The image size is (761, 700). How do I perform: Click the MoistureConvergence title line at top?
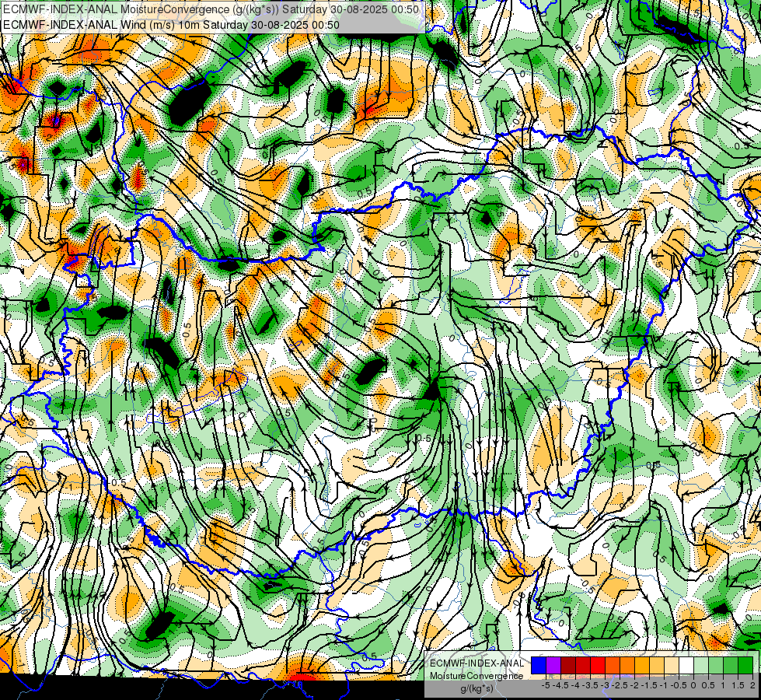click(x=211, y=9)
